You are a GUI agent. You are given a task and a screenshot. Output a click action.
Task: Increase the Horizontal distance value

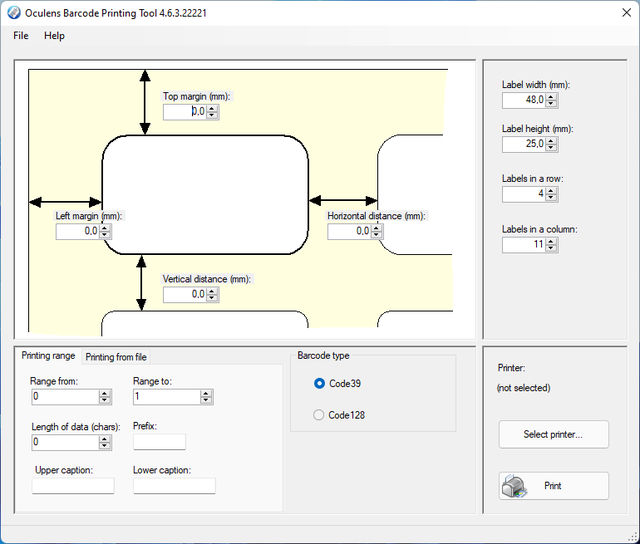click(376, 227)
